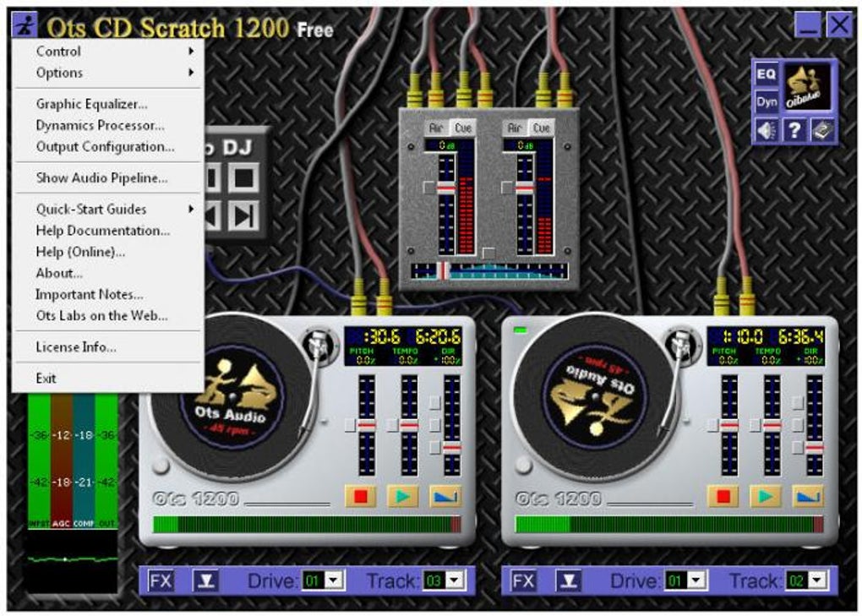Play the left deck with the green arrow

click(x=403, y=496)
